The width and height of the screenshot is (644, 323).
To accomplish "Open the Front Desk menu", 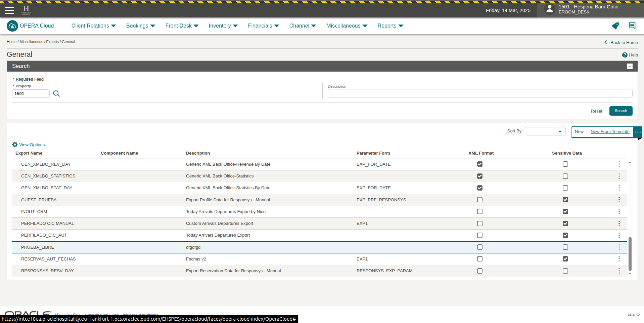I will [182, 26].
